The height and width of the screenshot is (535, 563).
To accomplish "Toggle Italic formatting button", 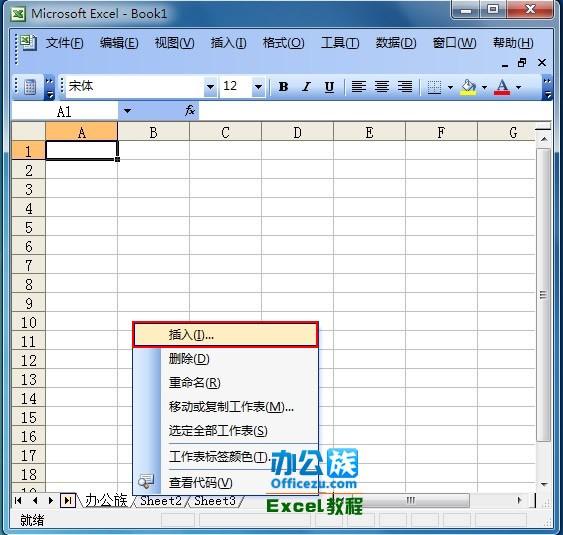I will [306, 87].
